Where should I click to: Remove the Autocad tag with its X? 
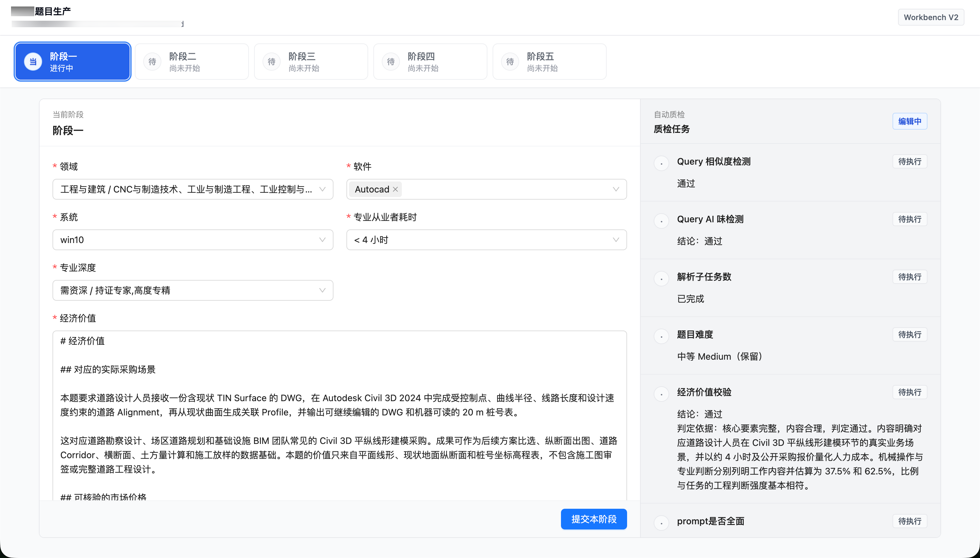point(395,189)
